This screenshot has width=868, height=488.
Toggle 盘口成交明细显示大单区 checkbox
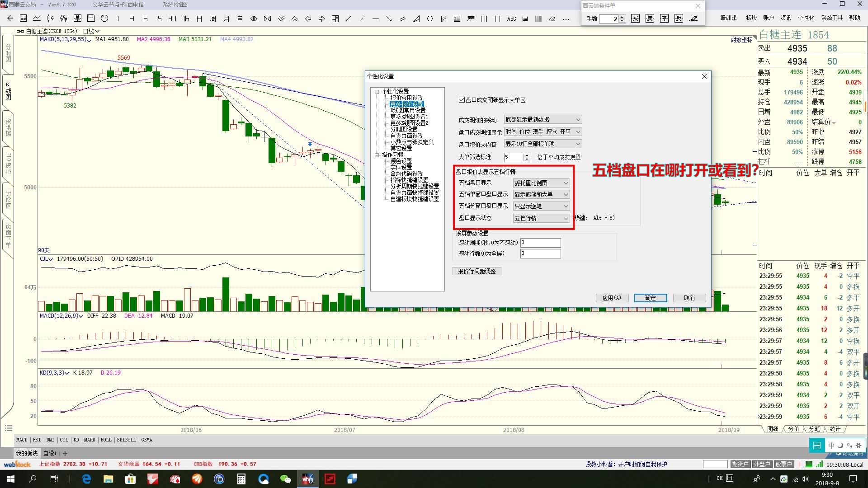(x=462, y=100)
